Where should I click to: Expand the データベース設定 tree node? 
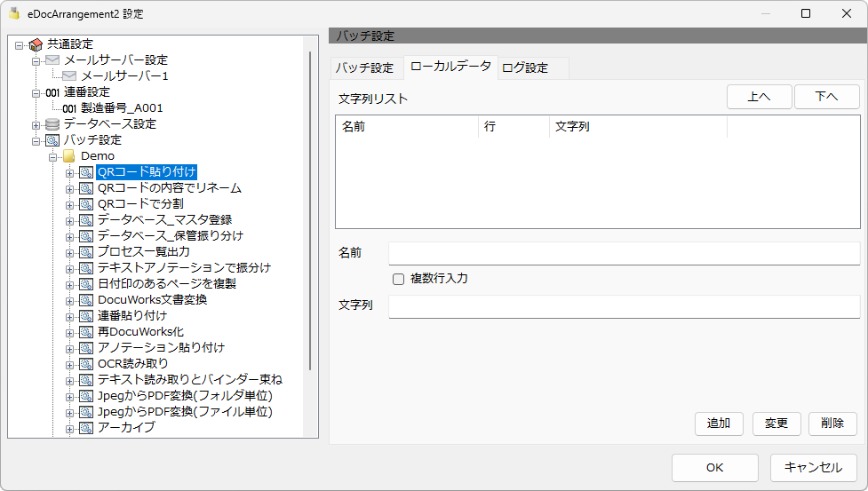click(36, 125)
